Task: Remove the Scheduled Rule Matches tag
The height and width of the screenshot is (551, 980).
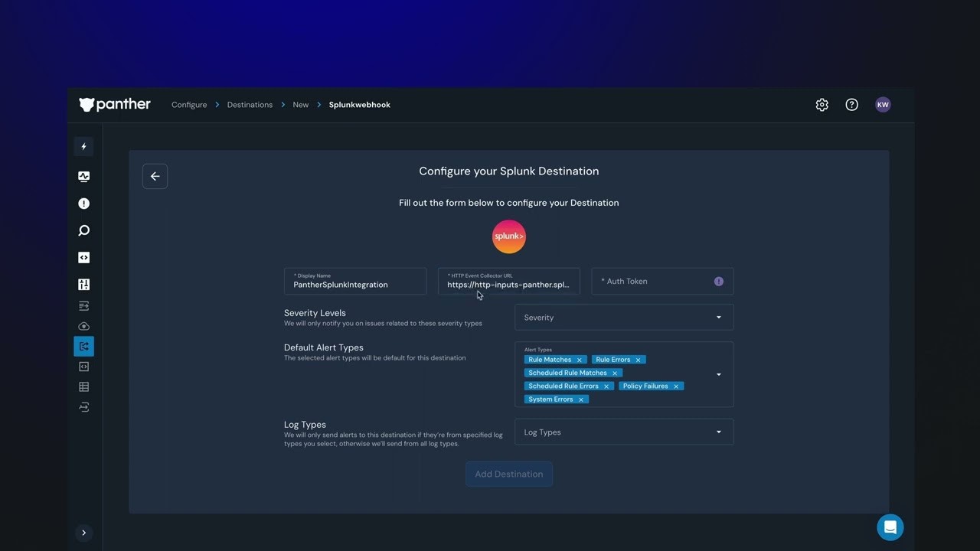Action: click(x=615, y=373)
